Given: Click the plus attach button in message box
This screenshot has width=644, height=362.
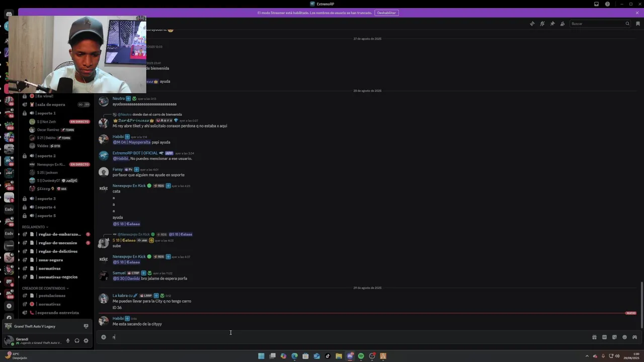Looking at the screenshot, I should 104,337.
